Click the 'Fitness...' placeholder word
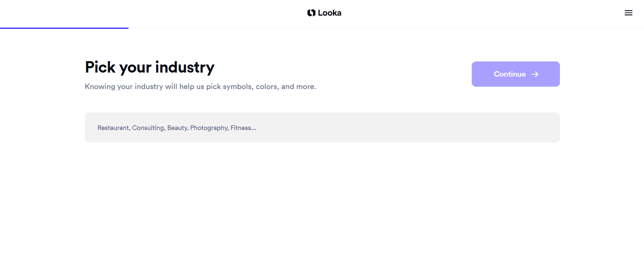 (x=243, y=128)
